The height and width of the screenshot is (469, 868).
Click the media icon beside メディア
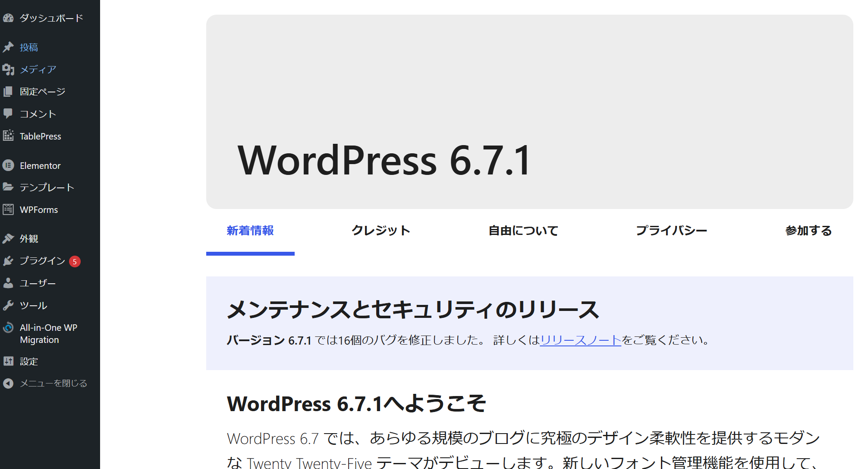click(8, 69)
